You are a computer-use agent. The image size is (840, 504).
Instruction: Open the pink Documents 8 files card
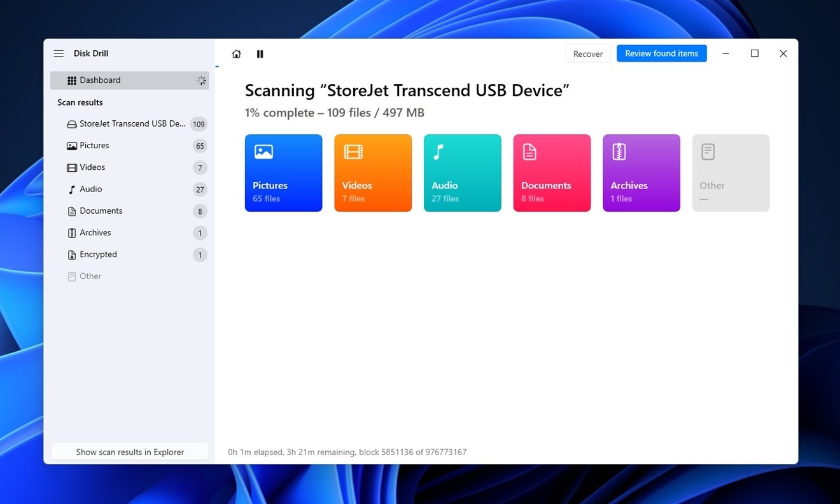coord(552,173)
